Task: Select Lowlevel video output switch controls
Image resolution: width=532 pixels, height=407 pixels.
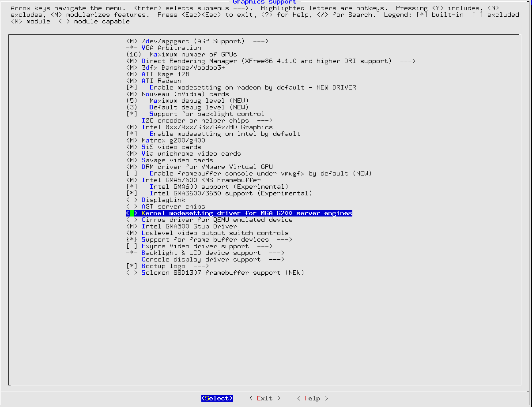Action: 207,233
